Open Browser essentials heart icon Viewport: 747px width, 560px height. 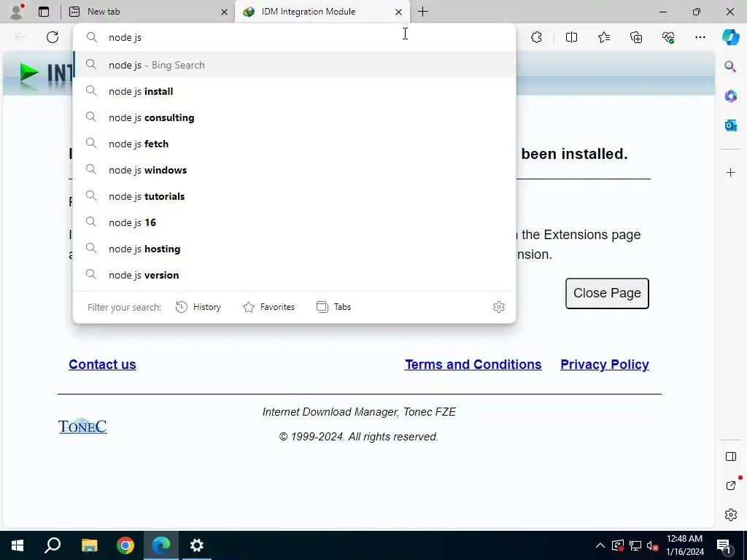pyautogui.click(x=668, y=37)
